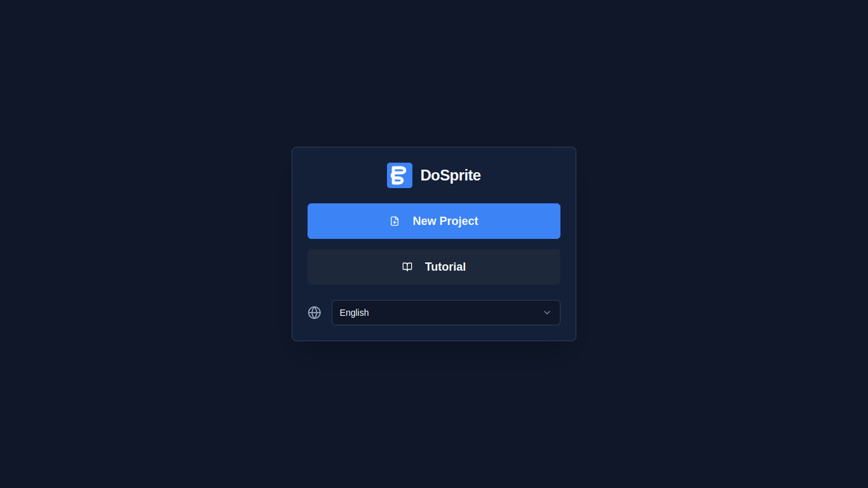868x488 pixels.
Task: Click the round globe beside English
Action: pos(315,313)
